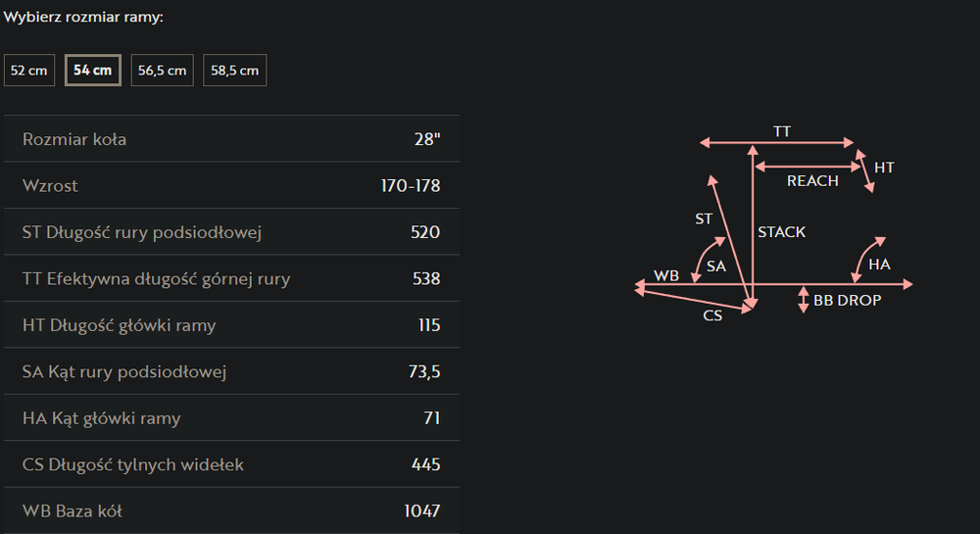Select the WB Baza kół row
This screenshot has height=534, width=980.
tap(231, 510)
